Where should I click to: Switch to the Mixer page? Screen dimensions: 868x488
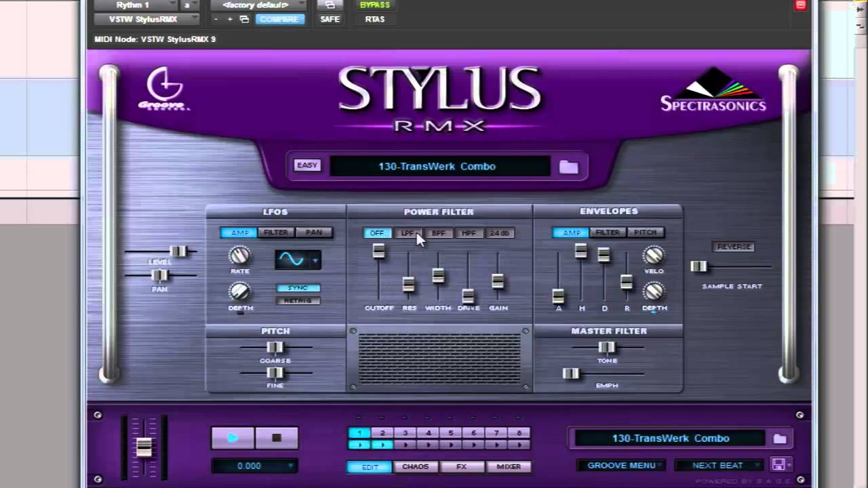click(x=509, y=466)
